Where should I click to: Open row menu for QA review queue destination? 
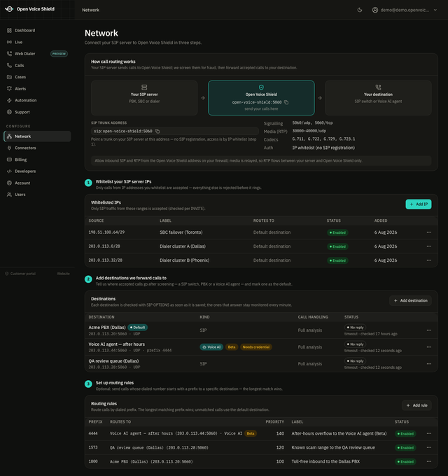click(x=429, y=364)
